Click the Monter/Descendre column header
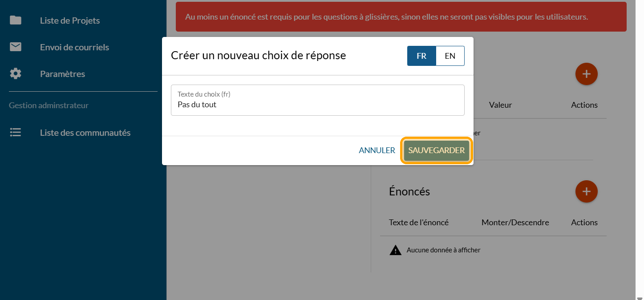The width and height of the screenshot is (644, 300). (515, 223)
